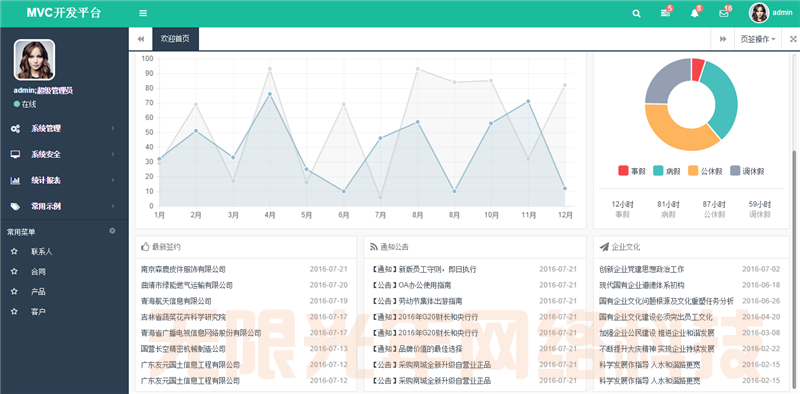
Task: Open notice 新版员工守则,即日执行
Action: click(x=423, y=269)
